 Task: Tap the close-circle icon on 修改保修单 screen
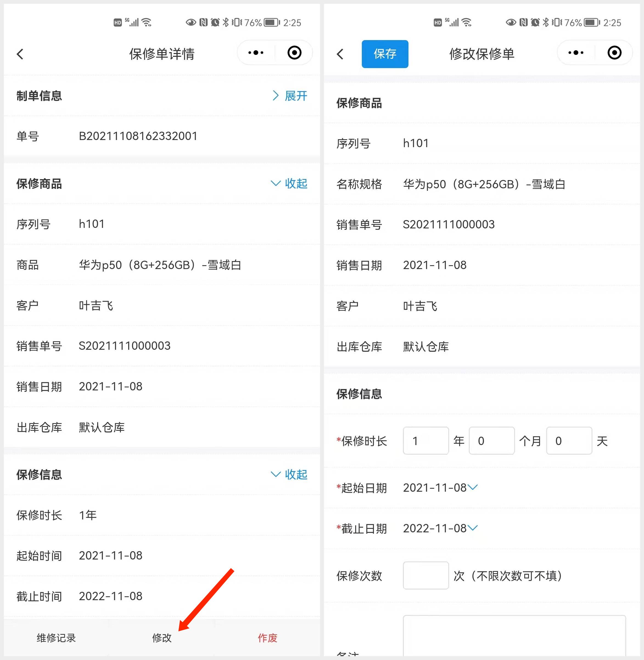click(614, 53)
